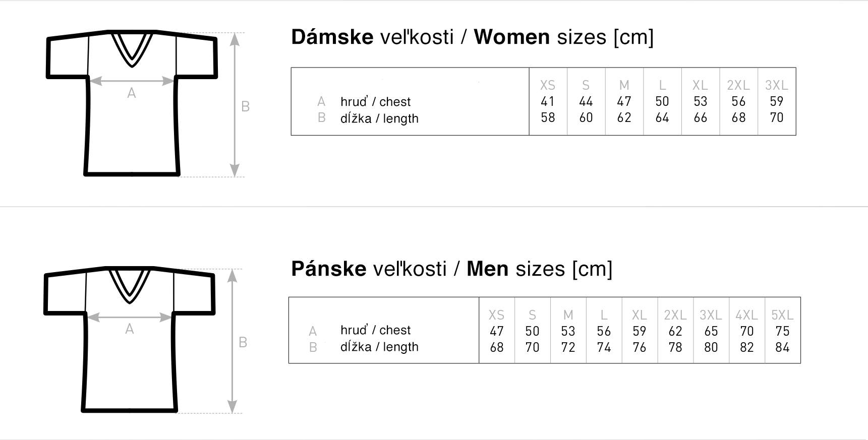Click the 3XL column header in Women table

[x=776, y=85]
